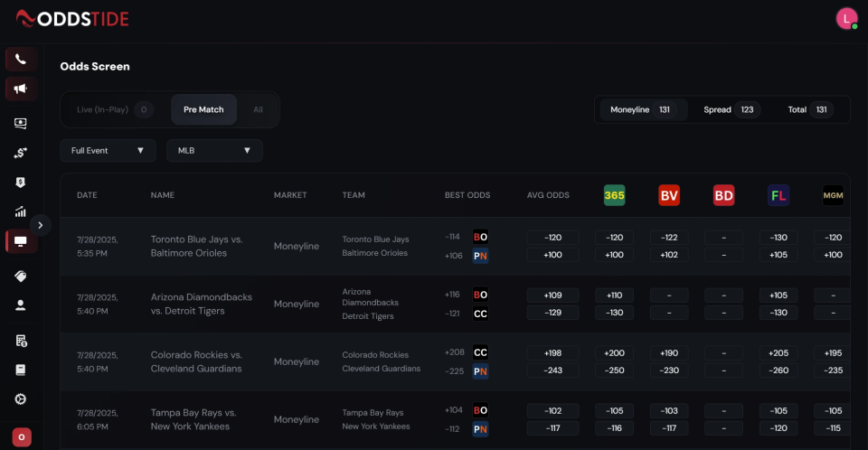The height and width of the screenshot is (450, 868).
Task: Switch to the All tab
Action: [x=258, y=109]
